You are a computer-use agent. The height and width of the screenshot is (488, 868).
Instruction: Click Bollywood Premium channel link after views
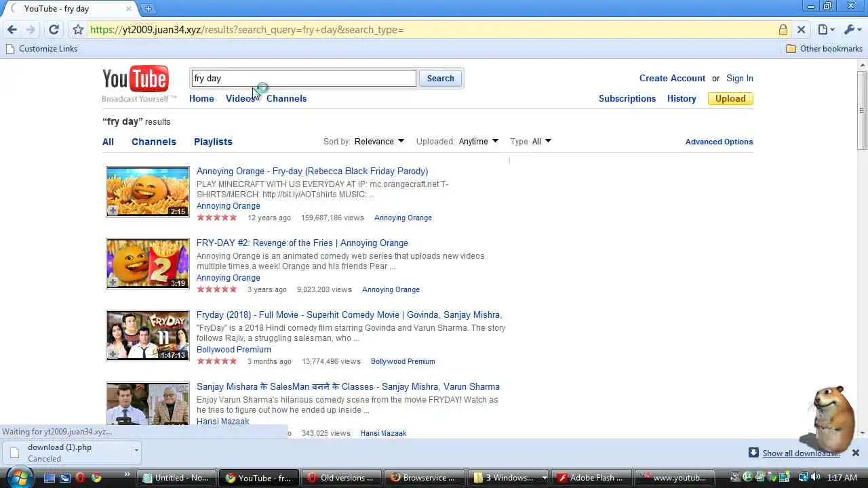click(x=403, y=361)
